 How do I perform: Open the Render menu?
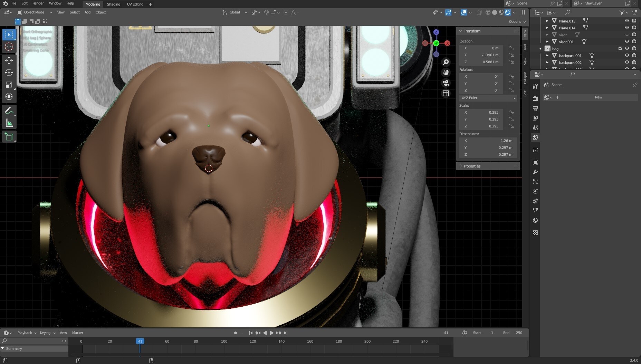38,3
